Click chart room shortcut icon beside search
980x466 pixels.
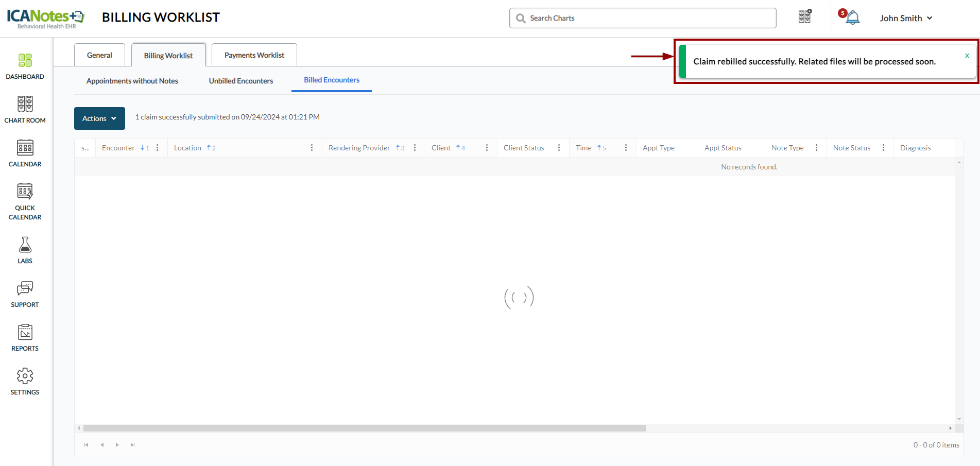[805, 17]
